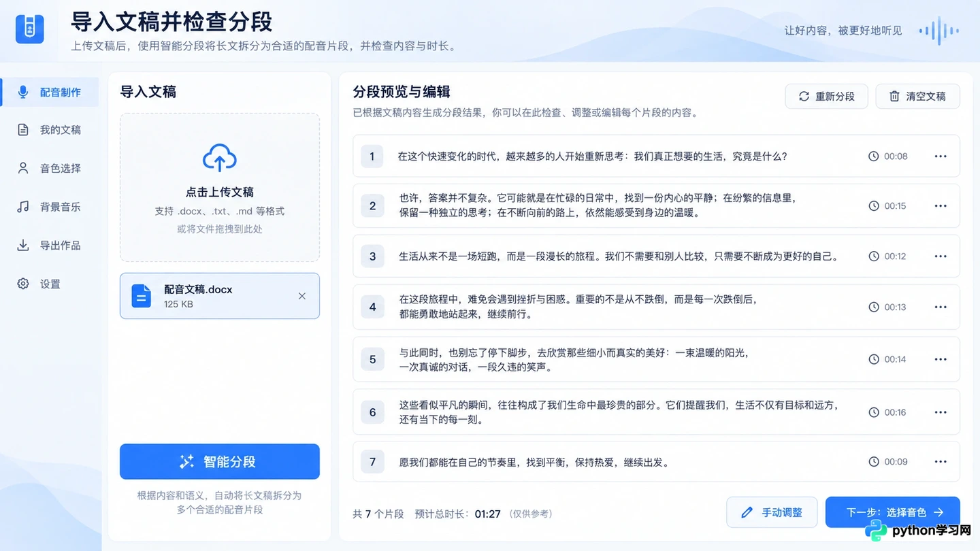Click the 点击上传文稿 upload area text
The image size is (980, 551).
click(220, 192)
